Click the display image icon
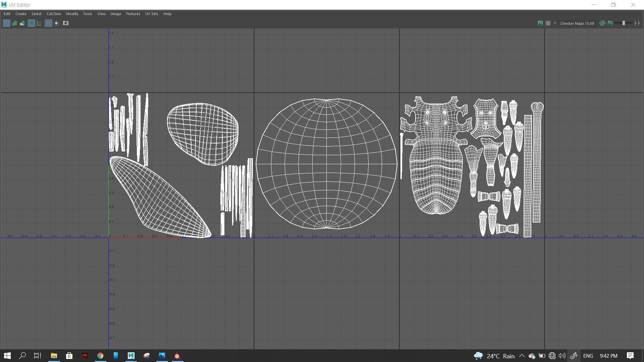644x362 pixels. click(540, 23)
